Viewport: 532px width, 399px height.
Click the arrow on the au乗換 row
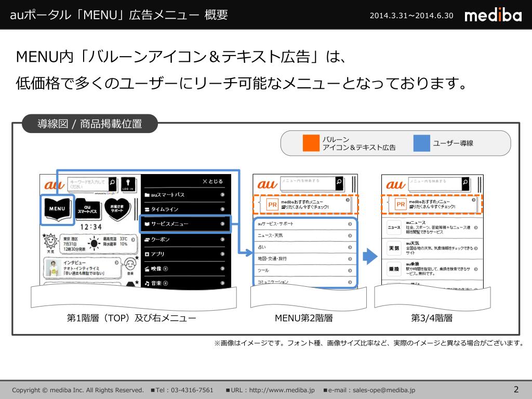tap(476, 269)
